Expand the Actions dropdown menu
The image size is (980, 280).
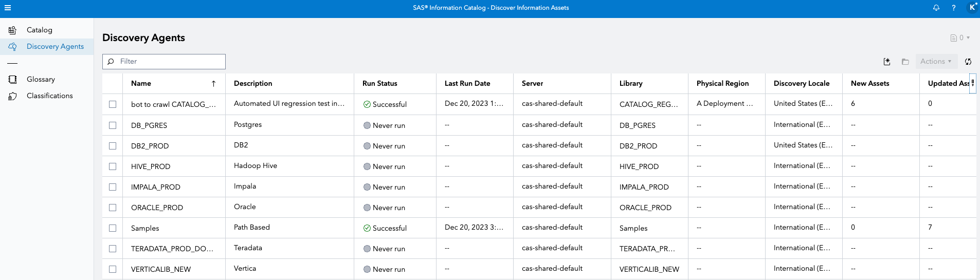tap(936, 62)
